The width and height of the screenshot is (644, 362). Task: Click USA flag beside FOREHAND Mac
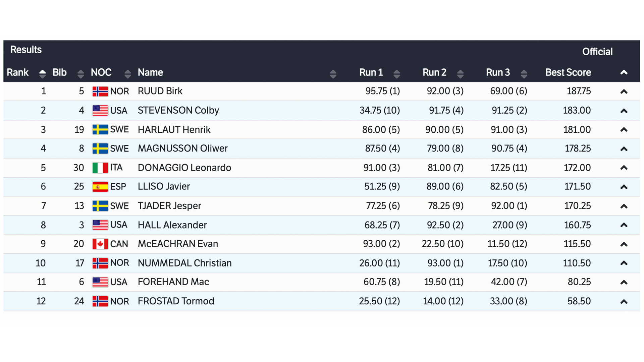coord(100,282)
